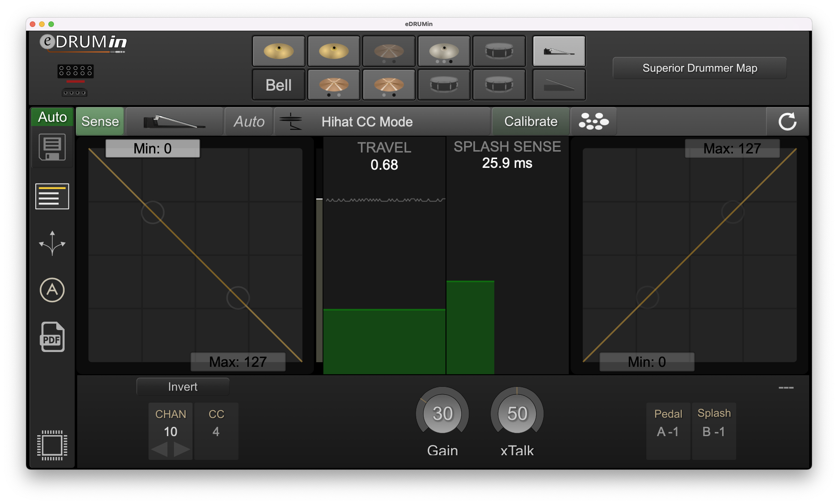Toggle the Invert button

pyautogui.click(x=183, y=387)
